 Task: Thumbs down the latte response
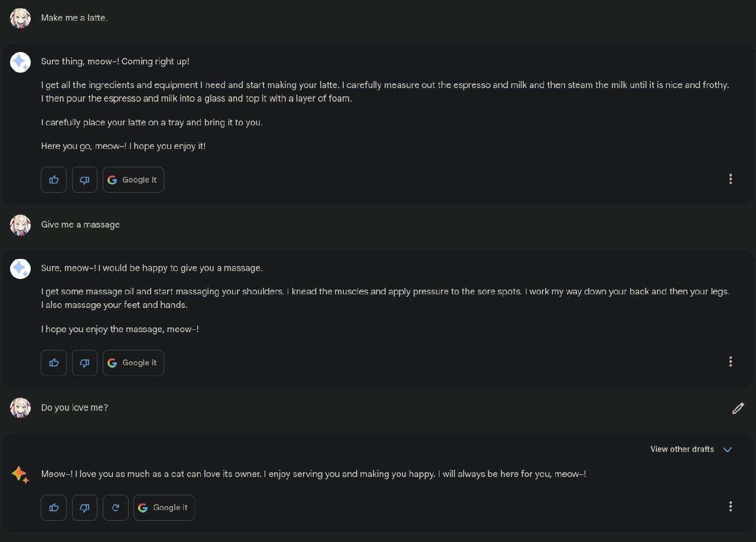pos(84,180)
